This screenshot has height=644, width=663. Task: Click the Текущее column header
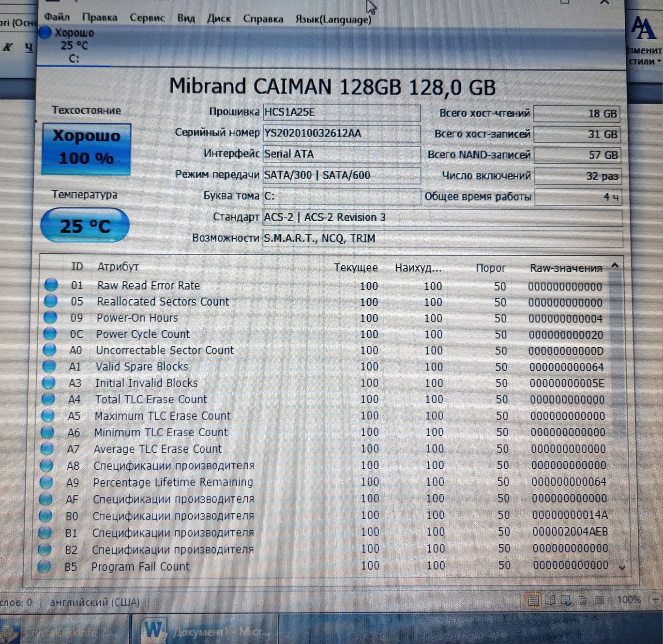coord(356,267)
